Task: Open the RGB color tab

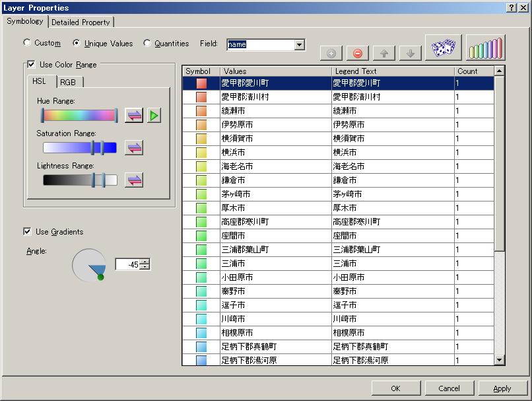Action: [x=67, y=82]
